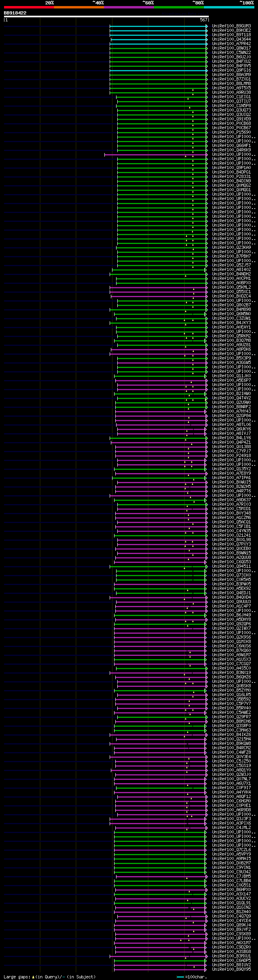This screenshot has width=258, height=980.
Task: Select the UniRef100_B4FXU2 label
Action: (231, 62)
